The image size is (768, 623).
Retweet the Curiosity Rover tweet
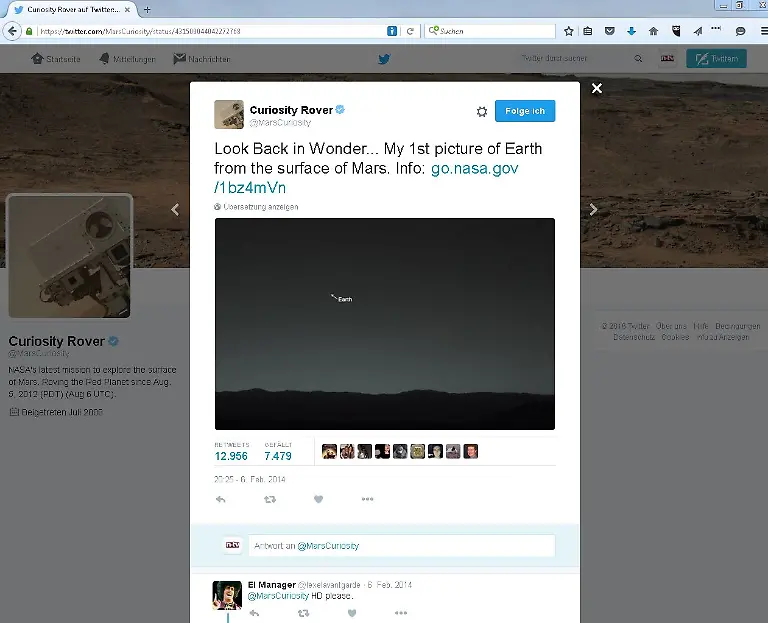pyautogui.click(x=269, y=499)
